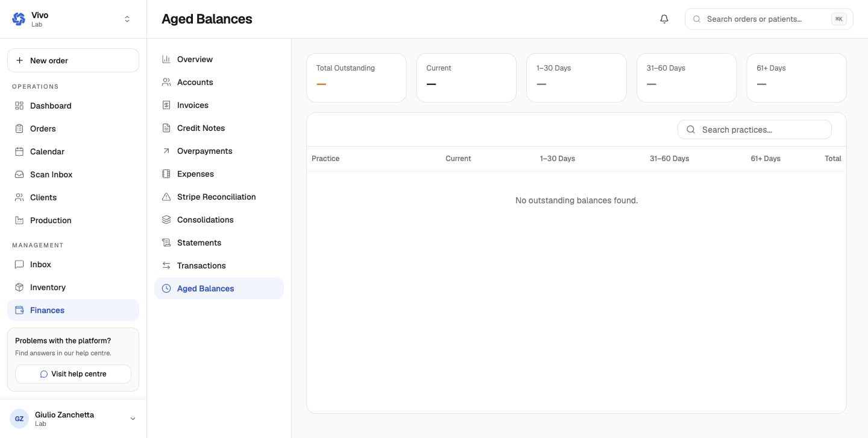The height and width of the screenshot is (438, 868).
Task: Expand the Vivo Lab workspace switcher
Action: pyautogui.click(x=127, y=19)
